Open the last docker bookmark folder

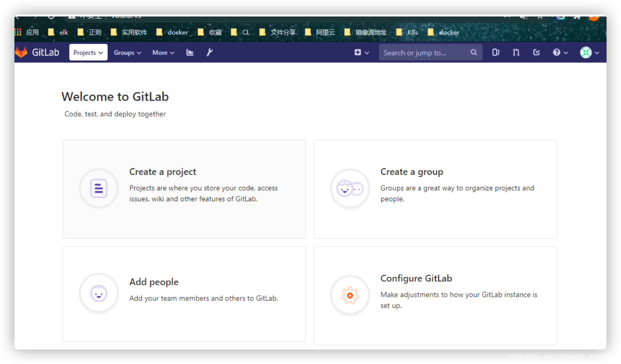(443, 32)
